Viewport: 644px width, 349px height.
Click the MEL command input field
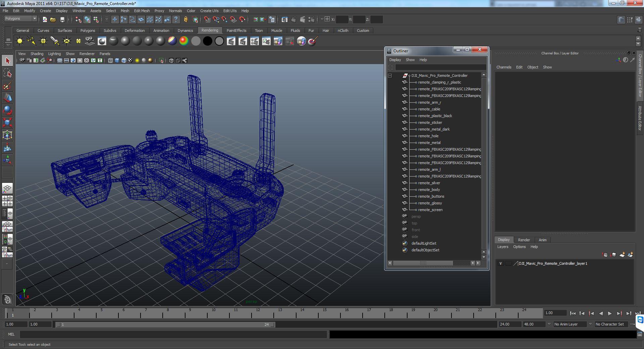[x=173, y=334]
